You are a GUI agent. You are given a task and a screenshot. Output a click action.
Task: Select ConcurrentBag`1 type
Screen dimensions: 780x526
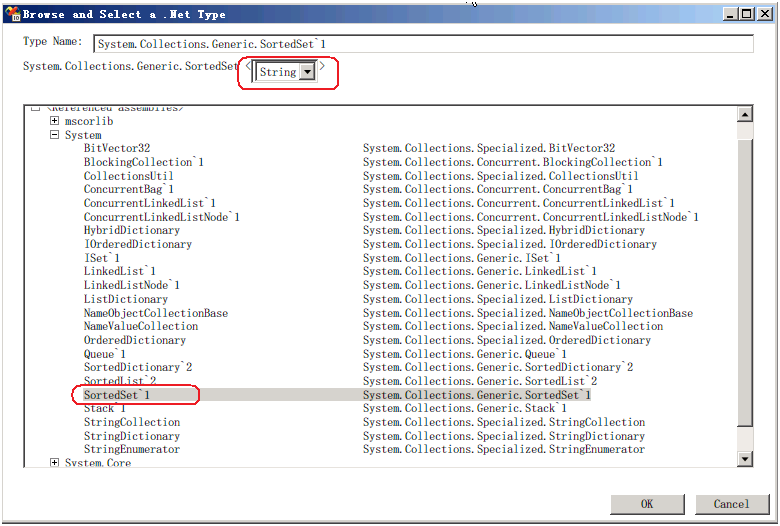click(129, 189)
